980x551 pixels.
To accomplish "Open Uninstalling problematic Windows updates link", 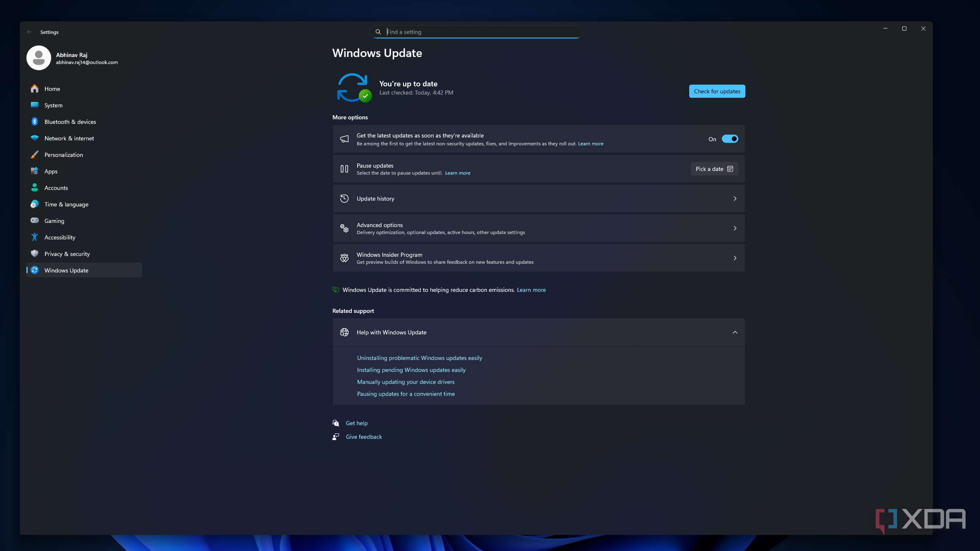I will pyautogui.click(x=420, y=358).
